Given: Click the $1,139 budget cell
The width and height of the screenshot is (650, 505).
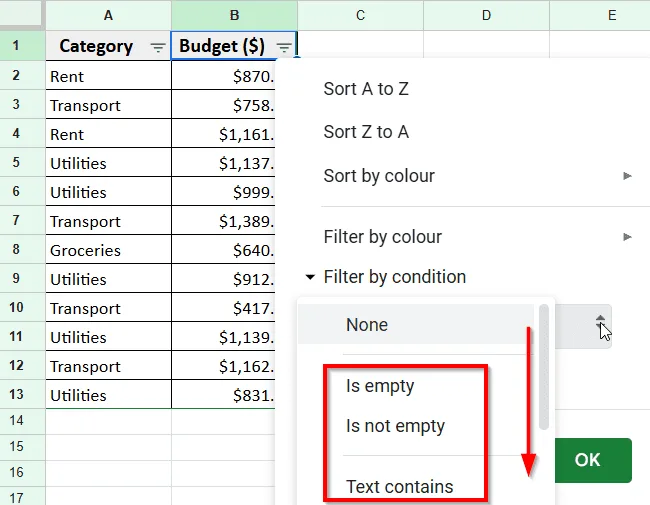Looking at the screenshot, I should [223, 337].
